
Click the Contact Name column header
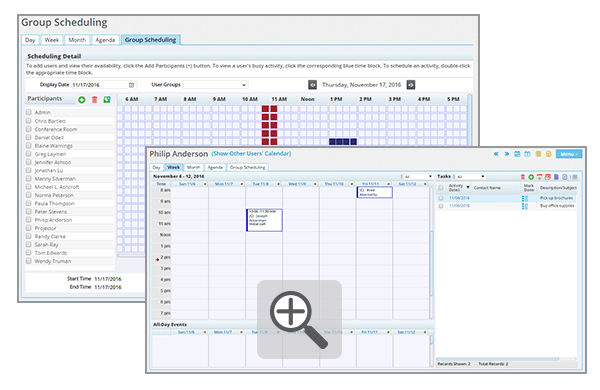tap(487, 188)
